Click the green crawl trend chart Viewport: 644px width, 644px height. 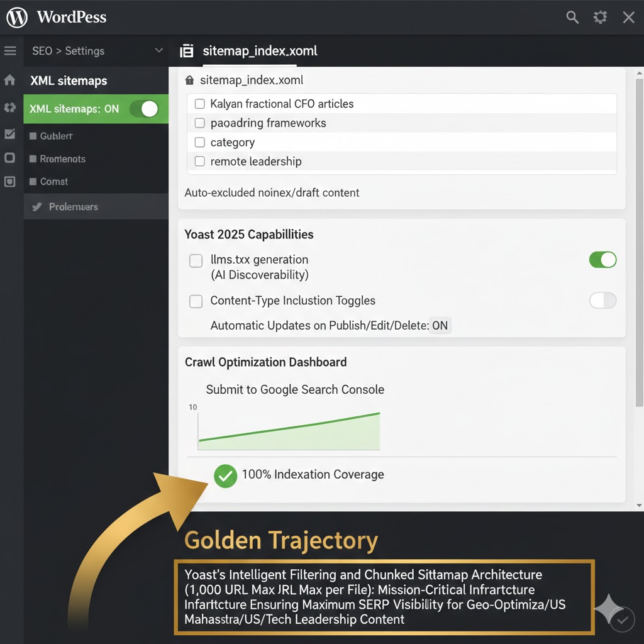coord(289,431)
